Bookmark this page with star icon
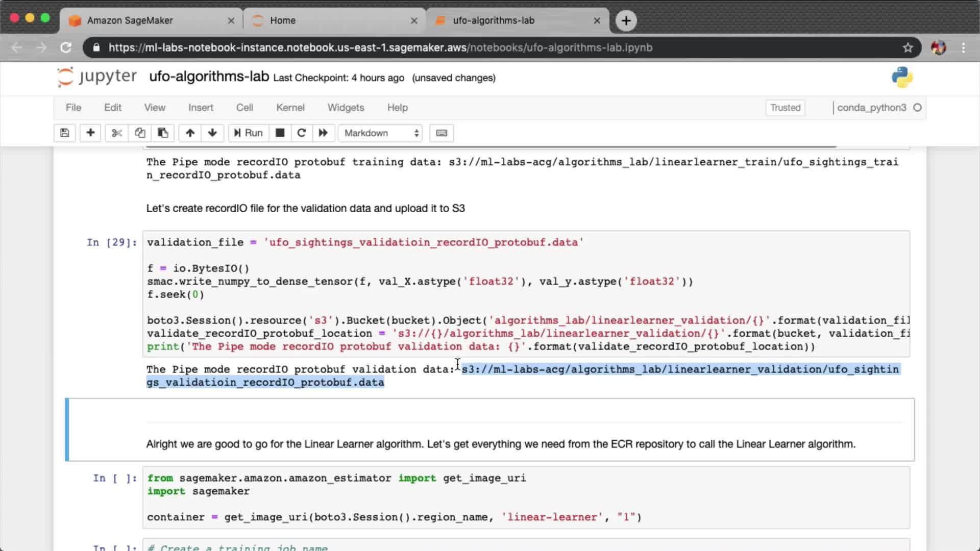This screenshot has height=551, width=980. click(908, 47)
